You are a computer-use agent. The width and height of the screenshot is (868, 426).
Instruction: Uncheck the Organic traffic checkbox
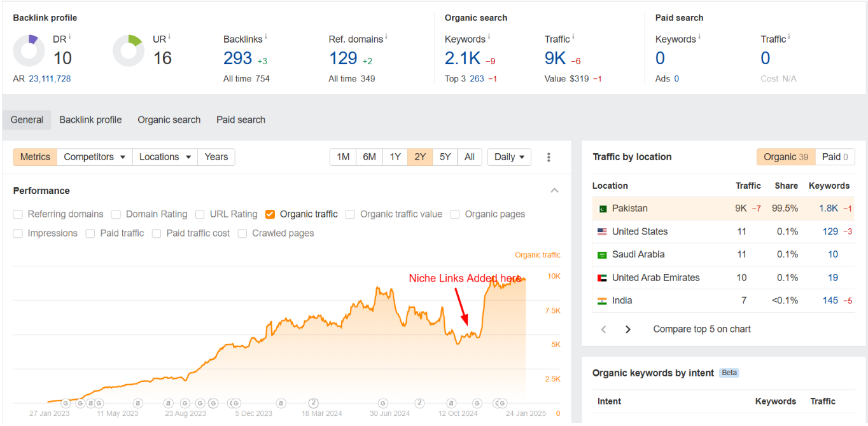coord(270,214)
